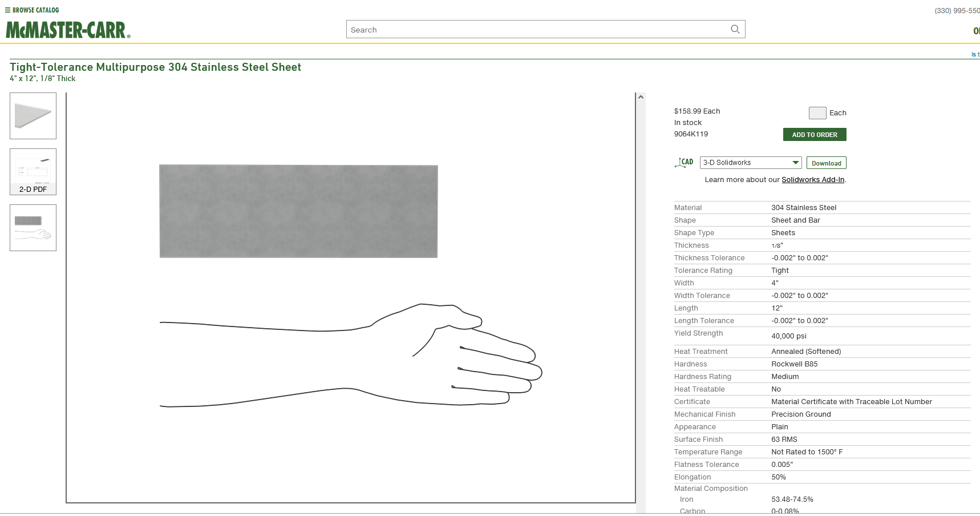Click the 4" x 12", 1/8" Thick subtitle
Image resolution: width=980 pixels, height=516 pixels.
[42, 79]
